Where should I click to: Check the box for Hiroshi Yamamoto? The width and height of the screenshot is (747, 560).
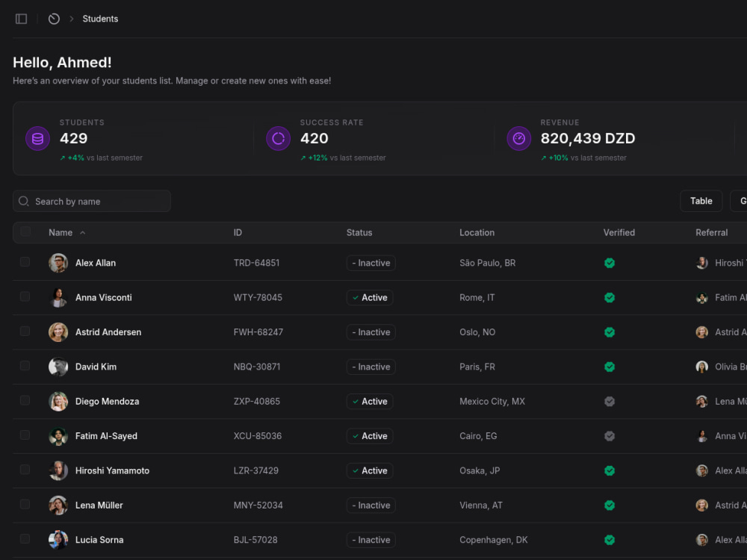pyautogui.click(x=25, y=470)
